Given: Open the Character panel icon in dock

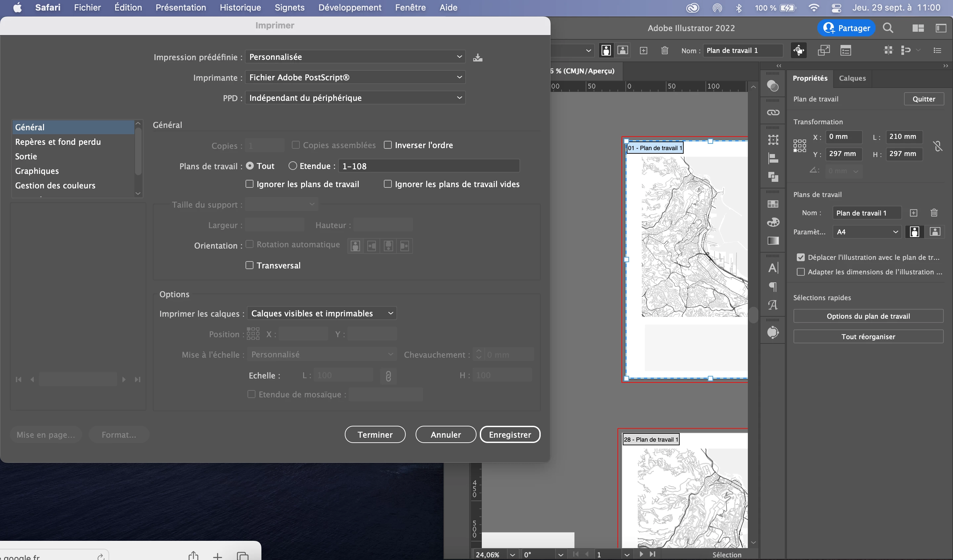Looking at the screenshot, I should (773, 267).
